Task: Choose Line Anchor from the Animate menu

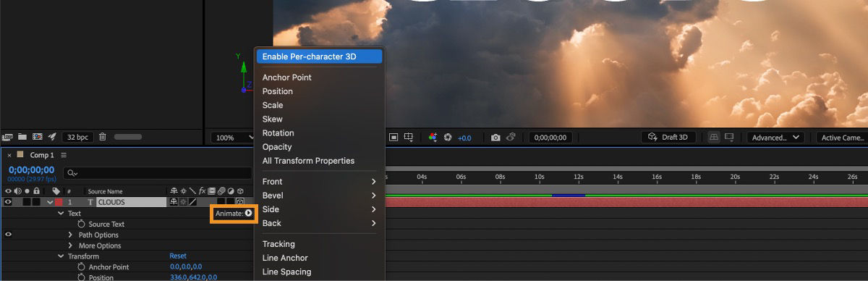Action: (x=285, y=258)
